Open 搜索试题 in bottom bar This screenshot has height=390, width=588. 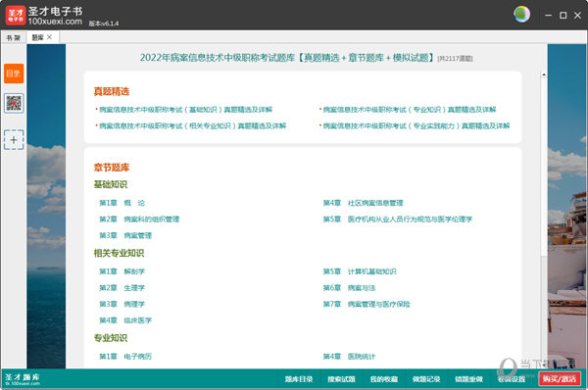[x=341, y=379]
